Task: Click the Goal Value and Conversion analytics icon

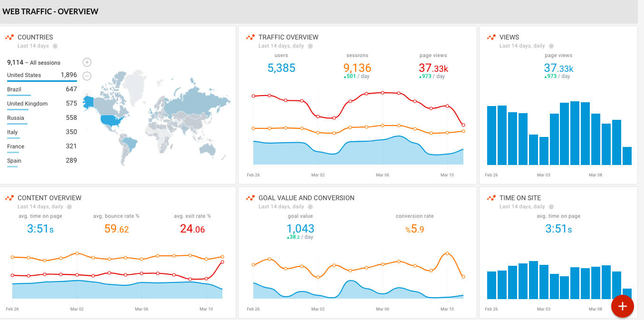Action: point(250,198)
